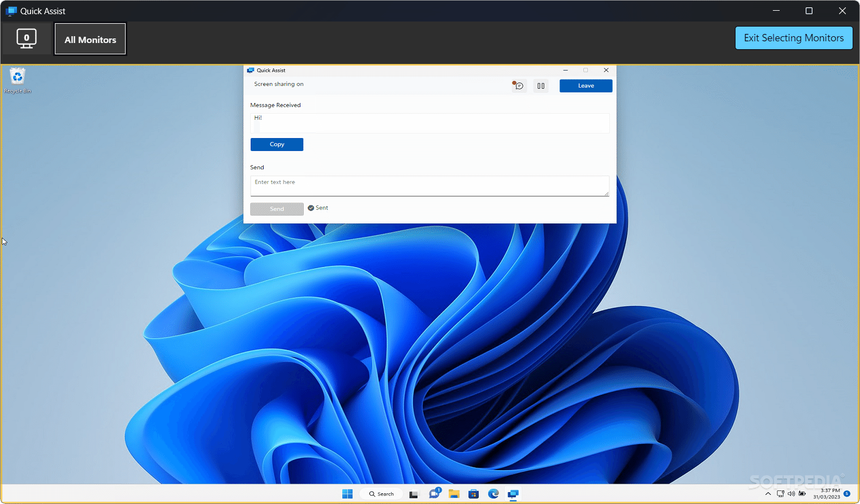Click the Leave button
860x504 pixels.
pos(586,85)
